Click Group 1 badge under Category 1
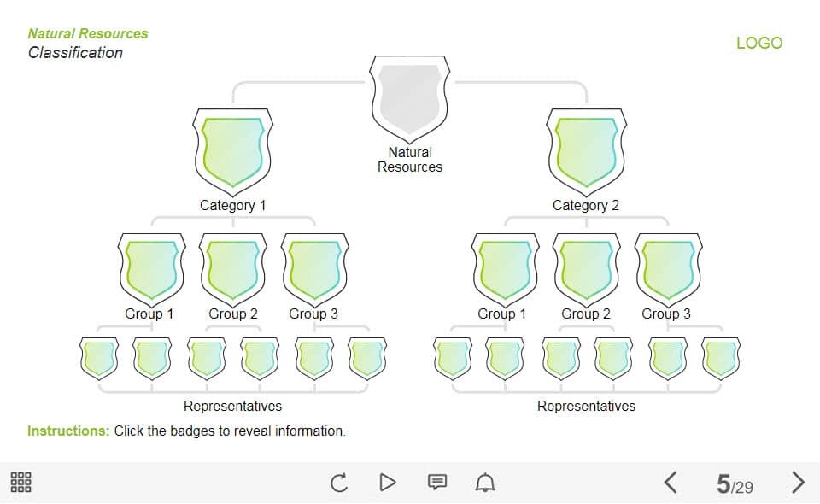This screenshot has height=504, width=820. (150, 267)
